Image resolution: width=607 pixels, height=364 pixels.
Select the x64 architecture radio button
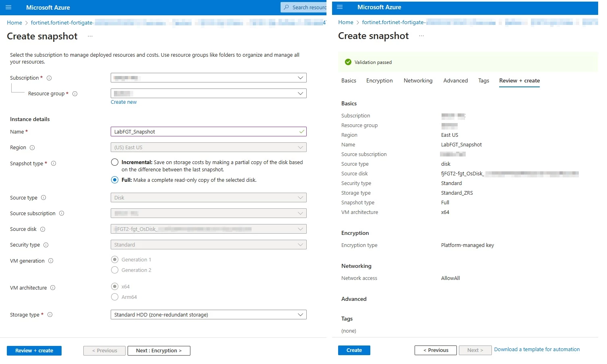(115, 286)
